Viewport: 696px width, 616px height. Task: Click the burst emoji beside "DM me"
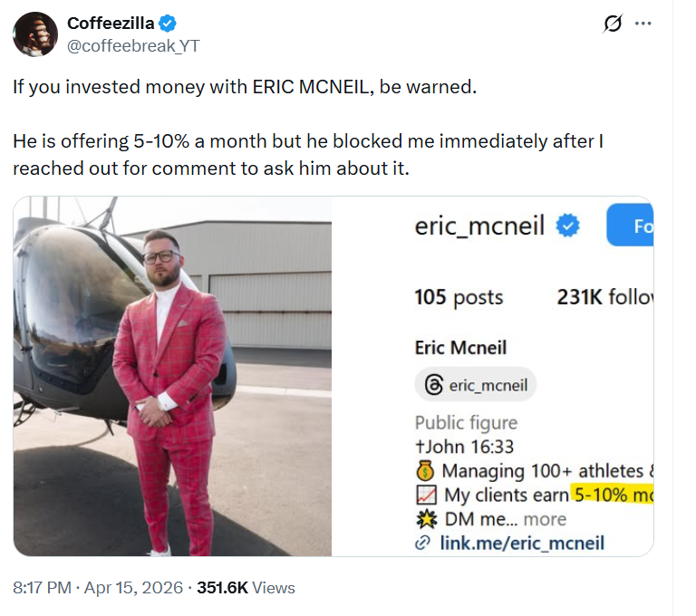tap(425, 519)
